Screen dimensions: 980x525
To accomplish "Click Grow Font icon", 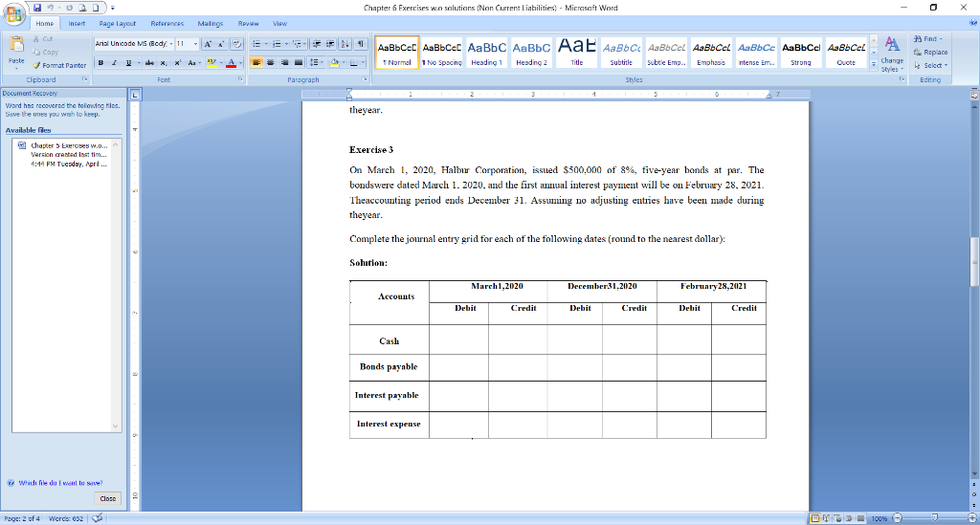I will pos(208,44).
